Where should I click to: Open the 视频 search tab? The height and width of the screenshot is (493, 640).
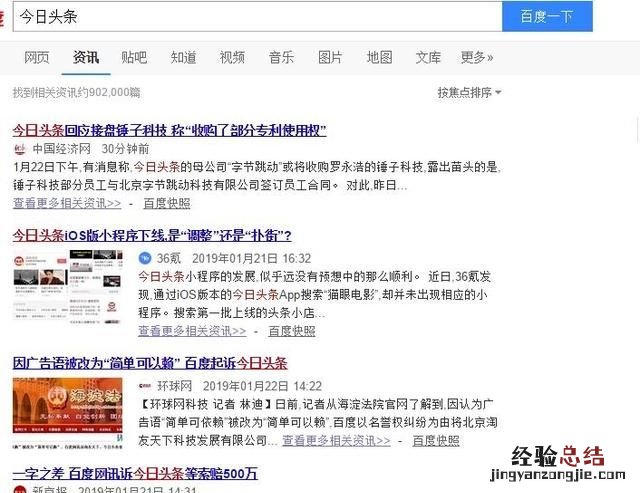pyautogui.click(x=232, y=57)
